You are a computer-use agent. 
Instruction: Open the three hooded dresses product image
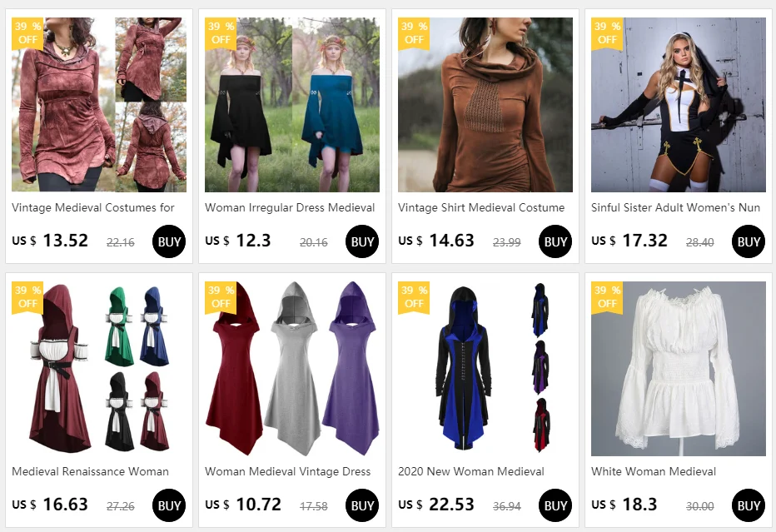tap(292, 369)
